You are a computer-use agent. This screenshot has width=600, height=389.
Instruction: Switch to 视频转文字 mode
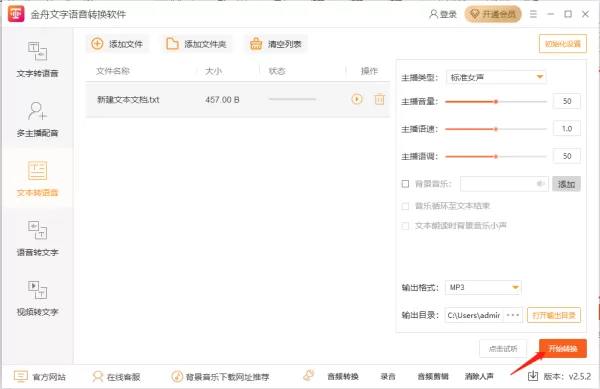click(38, 298)
